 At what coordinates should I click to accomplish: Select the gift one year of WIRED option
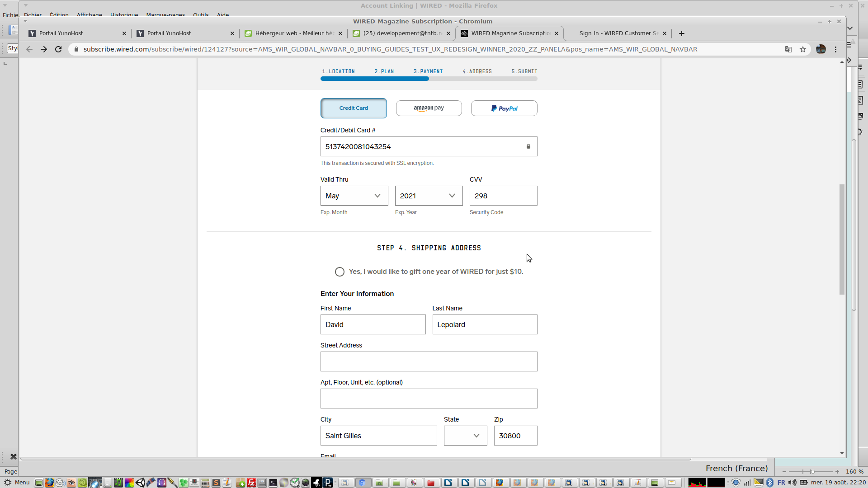tap(340, 272)
